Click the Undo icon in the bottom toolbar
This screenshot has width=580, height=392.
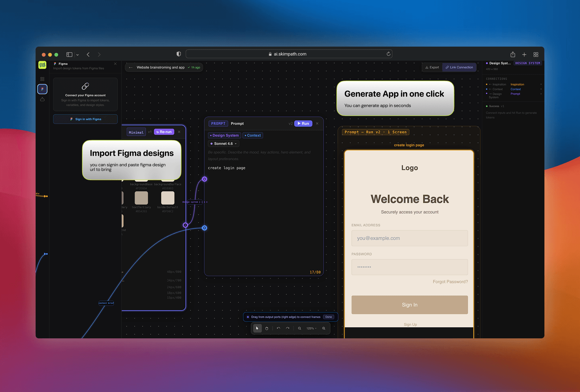pyautogui.click(x=278, y=328)
